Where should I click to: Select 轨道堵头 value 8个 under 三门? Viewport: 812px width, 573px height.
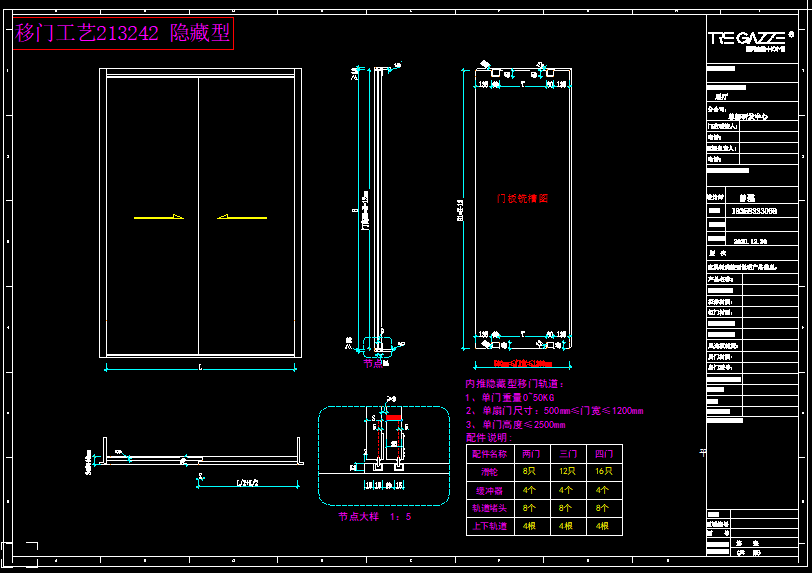tap(566, 508)
